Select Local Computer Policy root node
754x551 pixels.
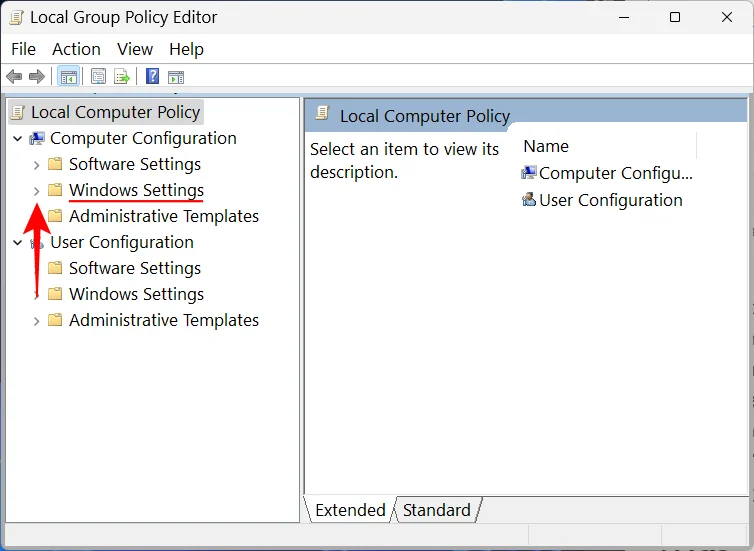click(115, 112)
